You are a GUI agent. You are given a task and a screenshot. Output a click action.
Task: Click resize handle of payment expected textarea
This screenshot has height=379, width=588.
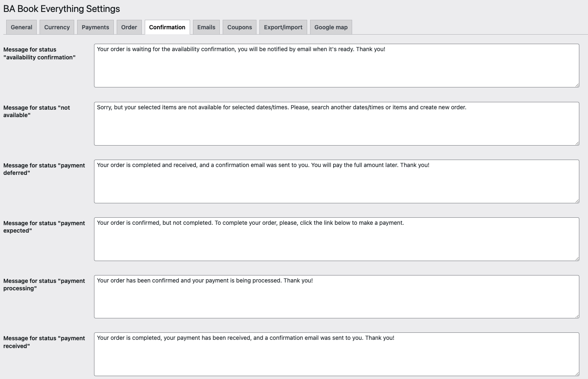577,259
